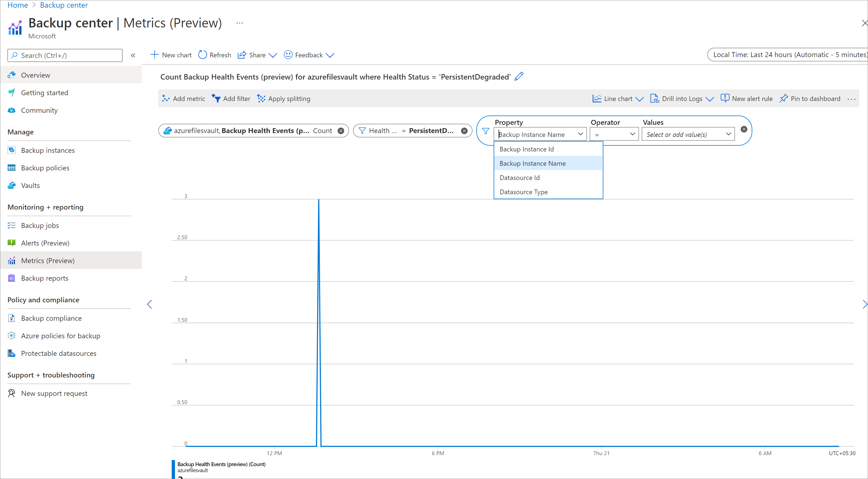Click New support request link
868x479 pixels.
54,393
